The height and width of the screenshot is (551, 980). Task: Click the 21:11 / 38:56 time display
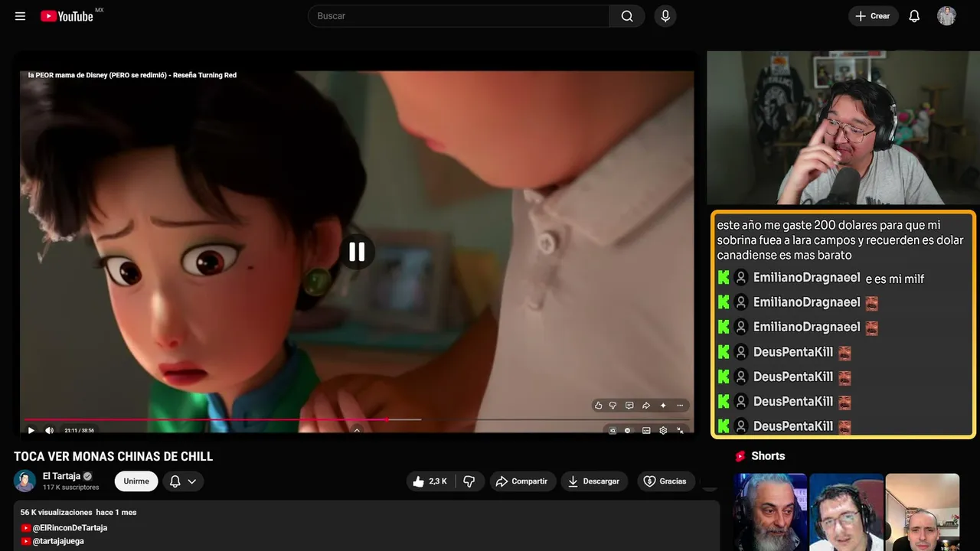click(79, 431)
